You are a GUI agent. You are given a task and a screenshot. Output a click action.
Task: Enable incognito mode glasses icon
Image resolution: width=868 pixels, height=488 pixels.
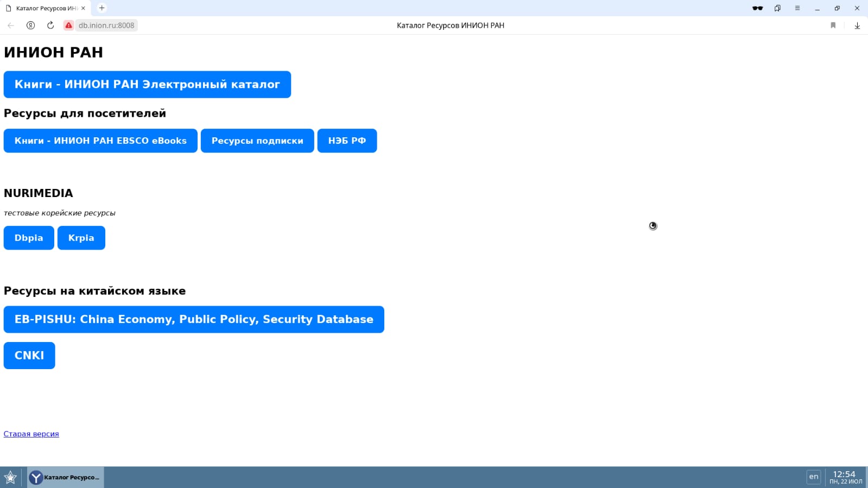click(757, 8)
